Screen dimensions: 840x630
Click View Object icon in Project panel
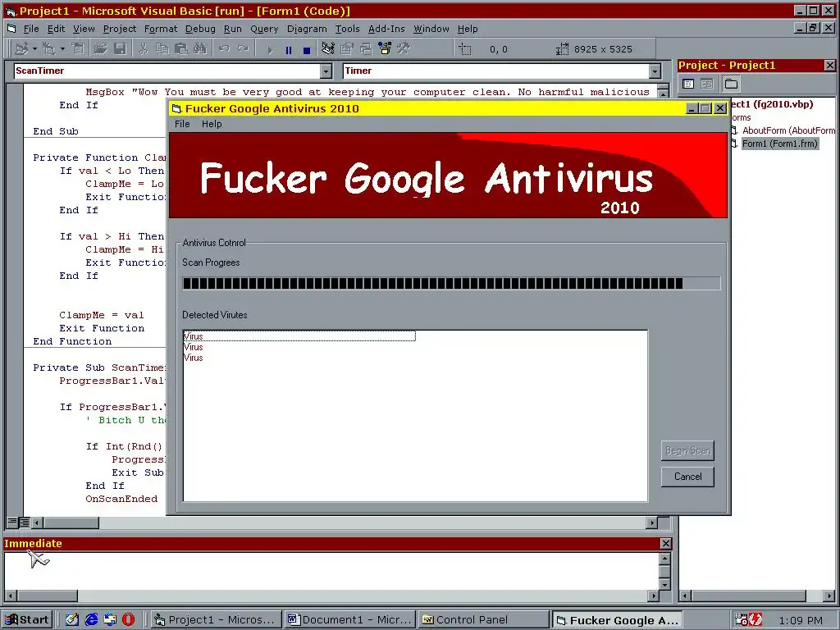pos(707,84)
